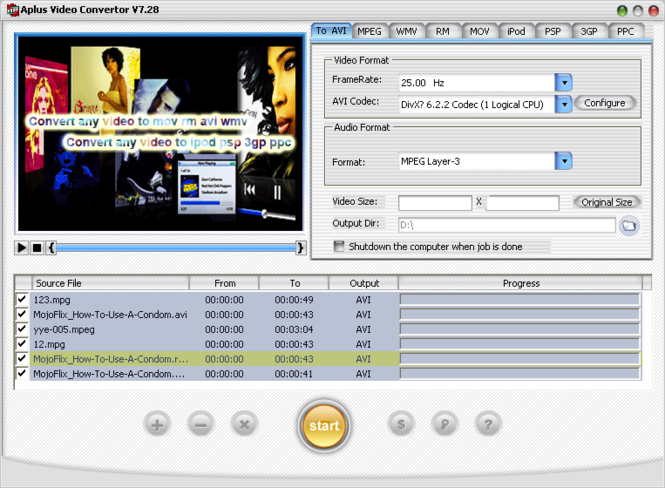Open the audio Format dropdown arrow
This screenshot has width=665, height=488.
tap(564, 161)
